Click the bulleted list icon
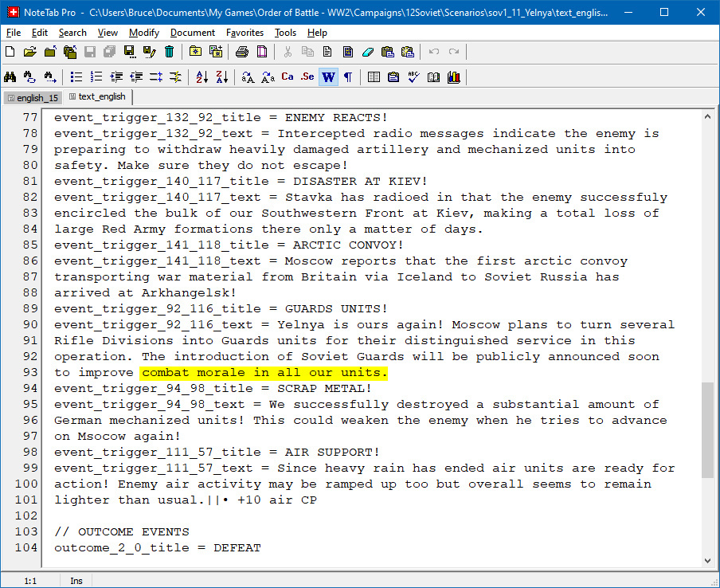This screenshot has width=720, height=588. coord(76,76)
